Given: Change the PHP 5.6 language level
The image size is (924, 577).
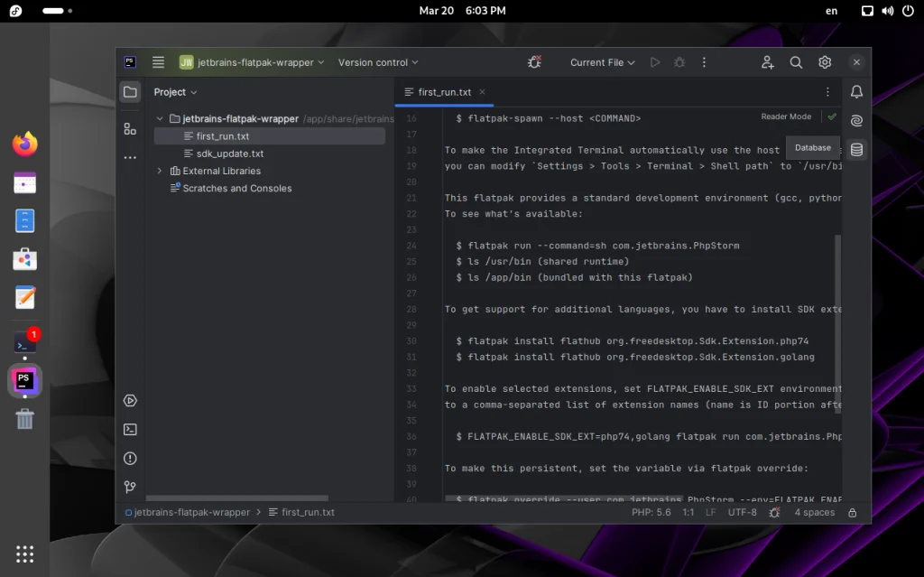Looking at the screenshot, I should pos(651,512).
